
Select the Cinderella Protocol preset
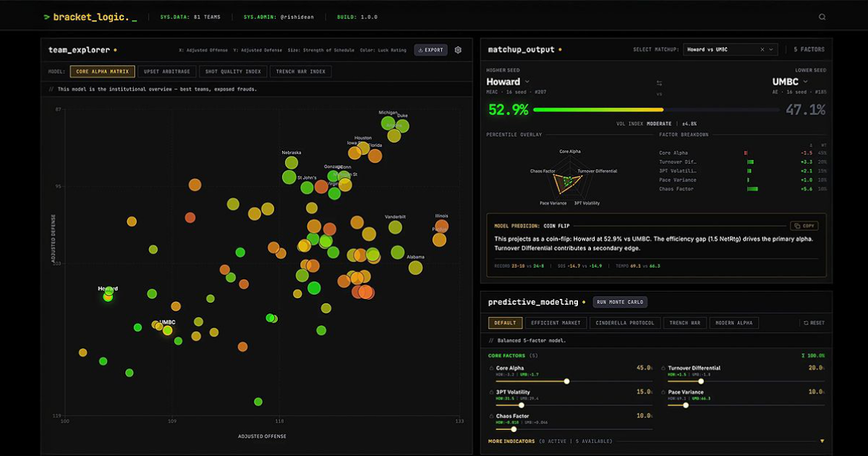pyautogui.click(x=624, y=322)
